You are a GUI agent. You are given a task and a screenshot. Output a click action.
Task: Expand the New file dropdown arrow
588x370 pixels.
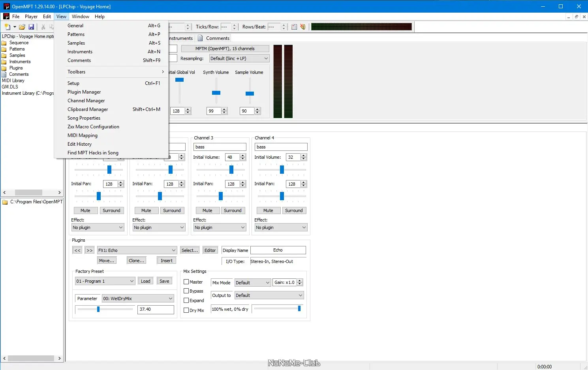pos(15,27)
